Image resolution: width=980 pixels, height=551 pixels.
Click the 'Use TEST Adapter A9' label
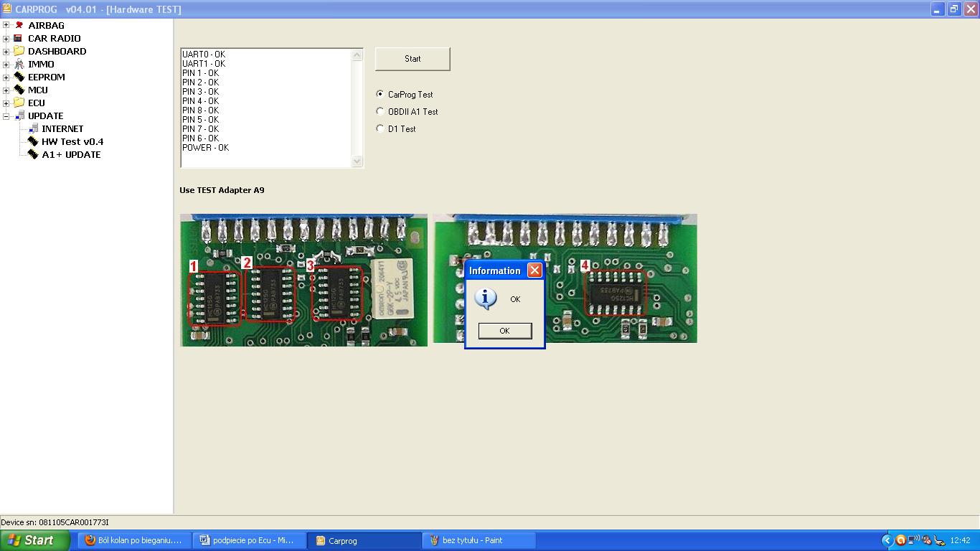tap(222, 190)
